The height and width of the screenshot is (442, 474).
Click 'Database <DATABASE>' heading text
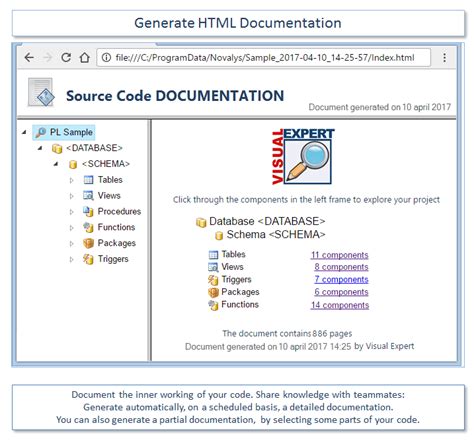[x=267, y=221]
